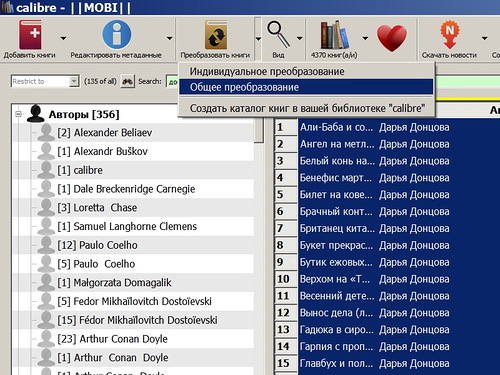Select author entry calibre
Image resolution: width=500 pixels, height=375 pixels.
80,170
